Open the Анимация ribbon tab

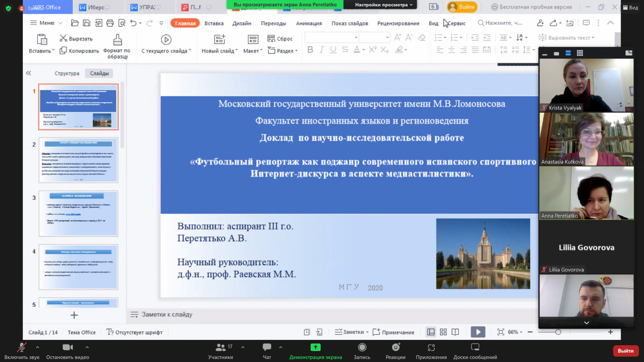[x=309, y=23]
